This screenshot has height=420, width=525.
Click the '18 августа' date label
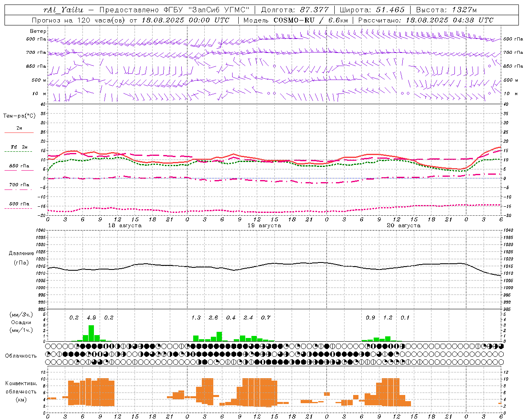[125, 226]
